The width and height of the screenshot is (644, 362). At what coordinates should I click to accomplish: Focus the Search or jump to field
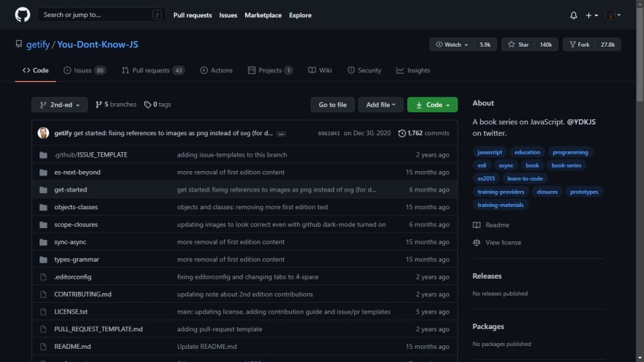[x=102, y=15]
